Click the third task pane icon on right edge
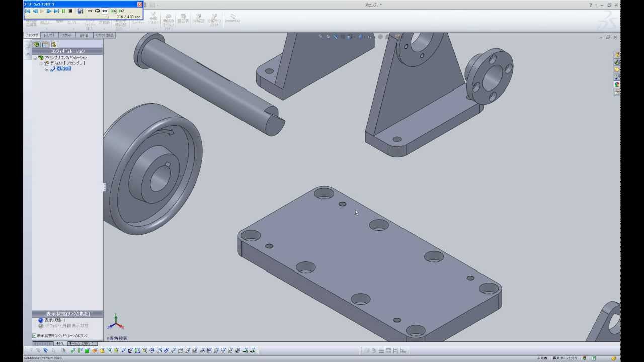644x362 pixels. [x=617, y=69]
